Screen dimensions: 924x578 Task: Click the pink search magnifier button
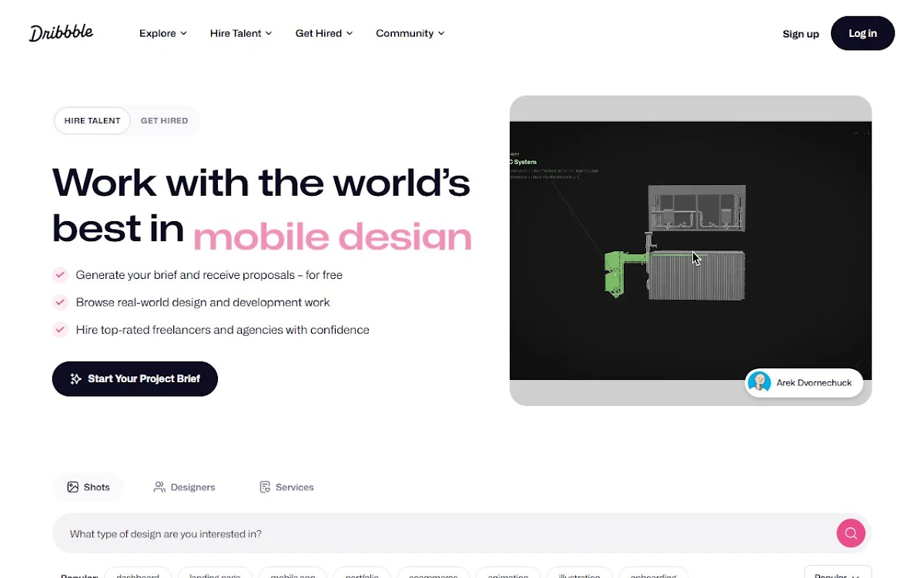coord(851,533)
